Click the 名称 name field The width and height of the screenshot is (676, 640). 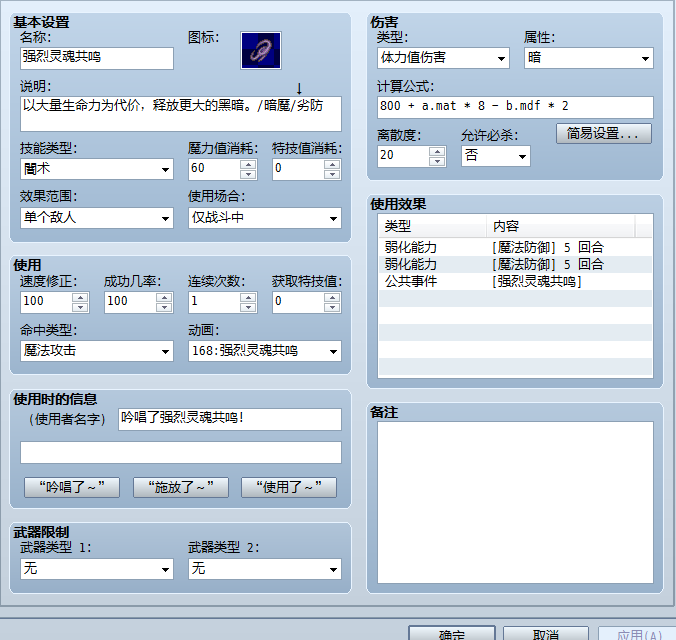(x=97, y=58)
